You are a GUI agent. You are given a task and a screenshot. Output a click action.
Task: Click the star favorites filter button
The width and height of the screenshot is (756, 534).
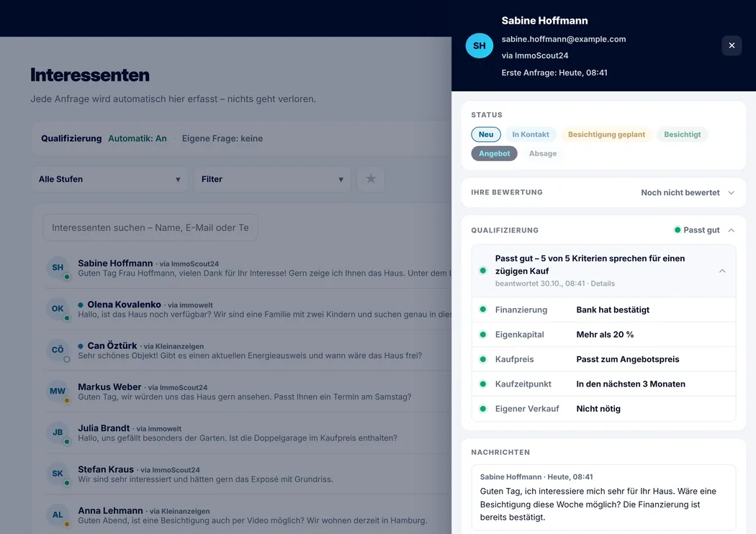click(370, 178)
